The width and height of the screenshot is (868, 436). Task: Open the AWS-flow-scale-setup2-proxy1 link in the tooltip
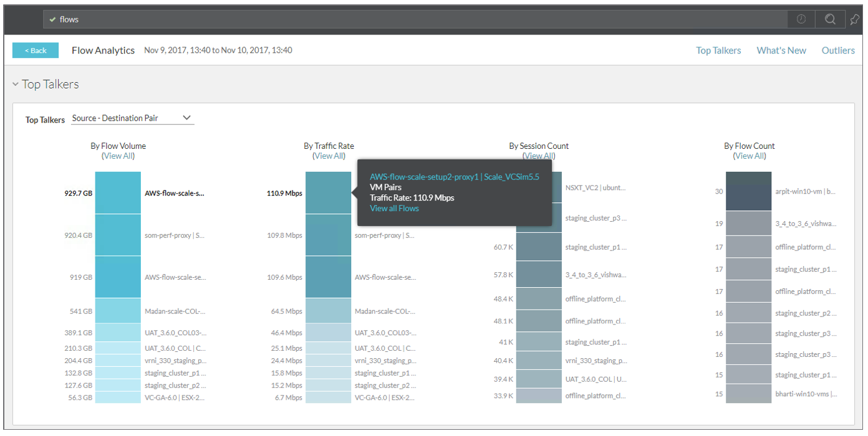pyautogui.click(x=454, y=177)
